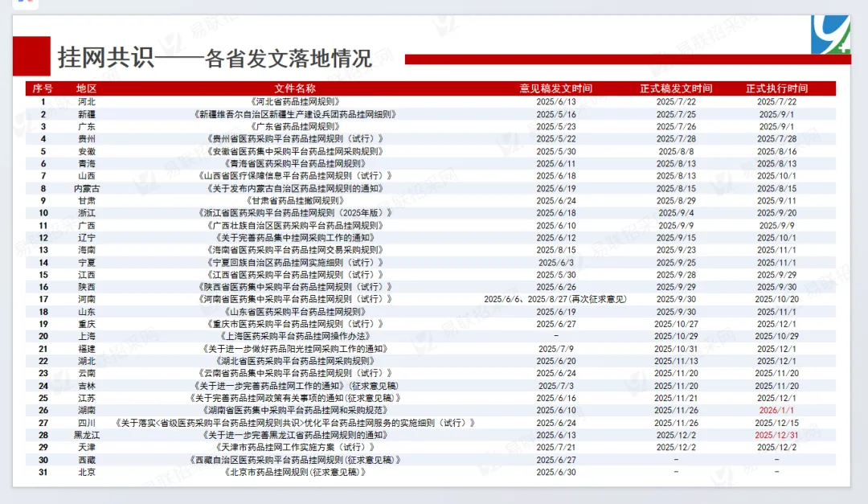Click 2025/10/20 execution date in the 河南 row
Image resolution: width=868 pixels, height=504 pixels.
click(776, 299)
